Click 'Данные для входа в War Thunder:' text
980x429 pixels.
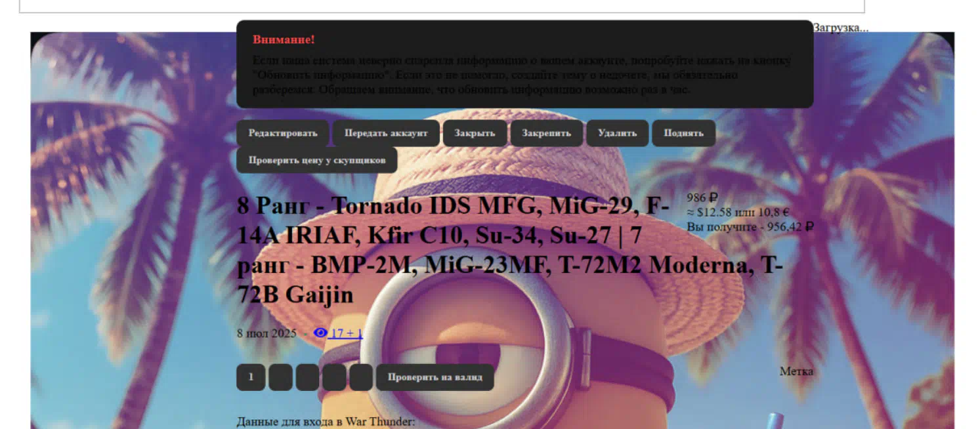326,421
